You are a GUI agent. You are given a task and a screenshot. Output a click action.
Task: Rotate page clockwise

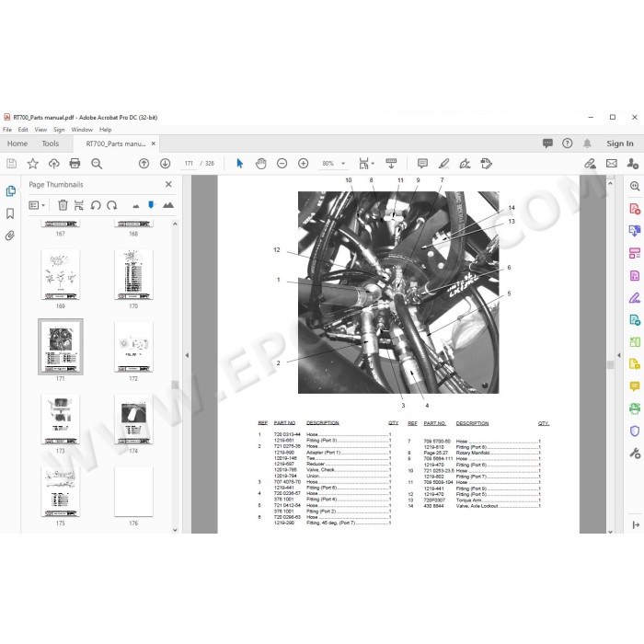pos(111,205)
